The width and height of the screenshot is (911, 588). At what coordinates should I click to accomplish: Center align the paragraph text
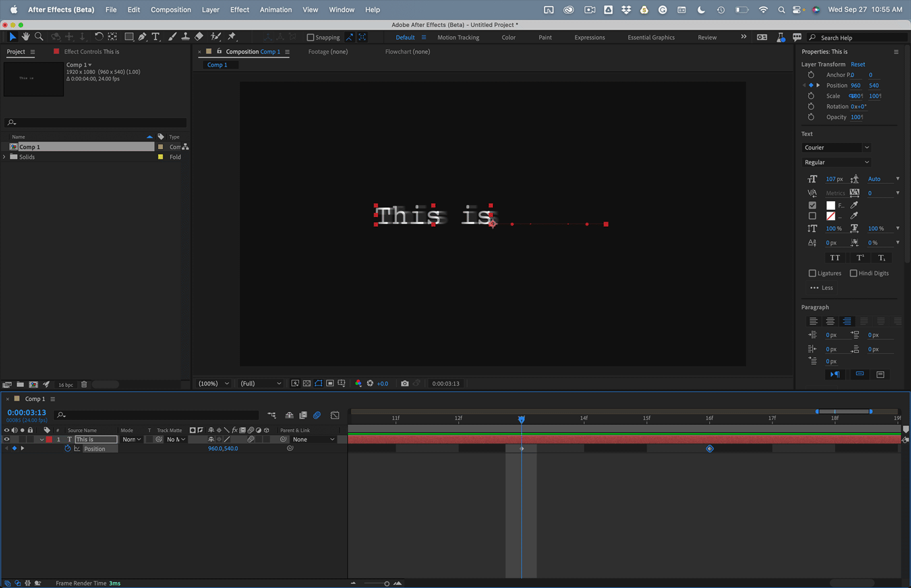click(x=830, y=321)
